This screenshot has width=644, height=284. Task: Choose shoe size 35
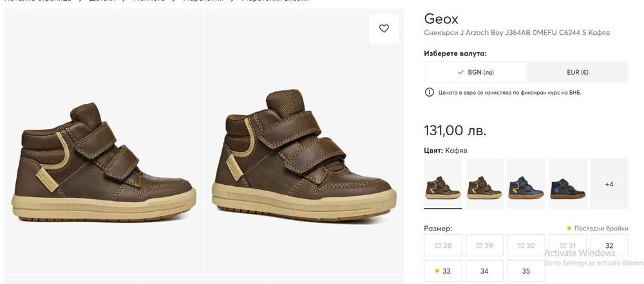point(526,271)
